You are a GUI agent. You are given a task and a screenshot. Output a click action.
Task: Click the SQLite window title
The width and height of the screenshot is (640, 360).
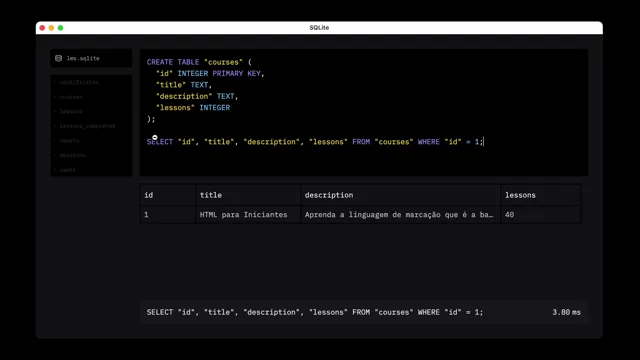pos(319,28)
